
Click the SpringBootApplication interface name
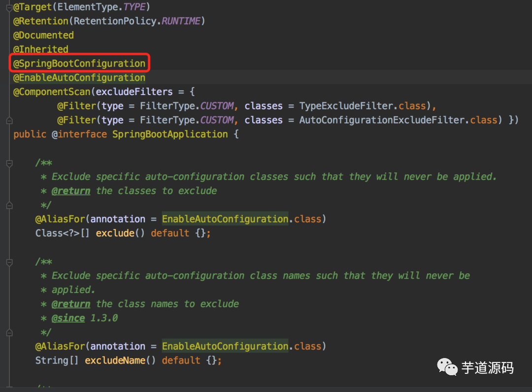pos(170,134)
